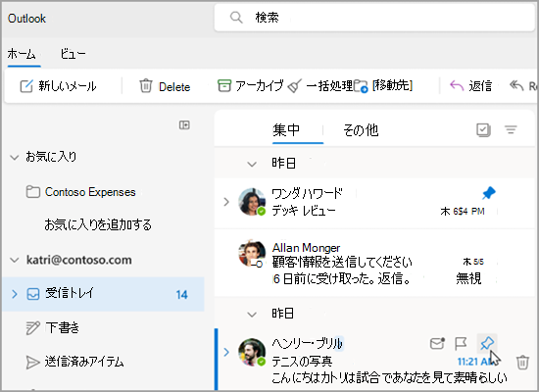Compose with 新しいメール button

58,86
